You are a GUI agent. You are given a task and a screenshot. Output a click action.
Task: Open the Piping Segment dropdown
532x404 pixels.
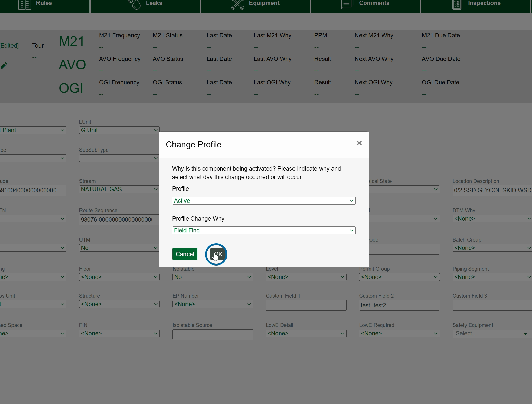(492, 277)
